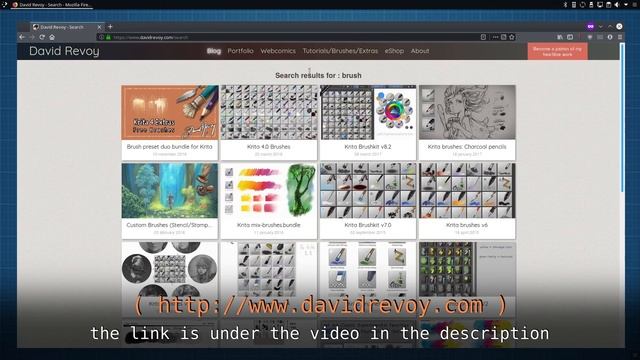Open Krita 4.0 Brushes post link

[x=269, y=147]
